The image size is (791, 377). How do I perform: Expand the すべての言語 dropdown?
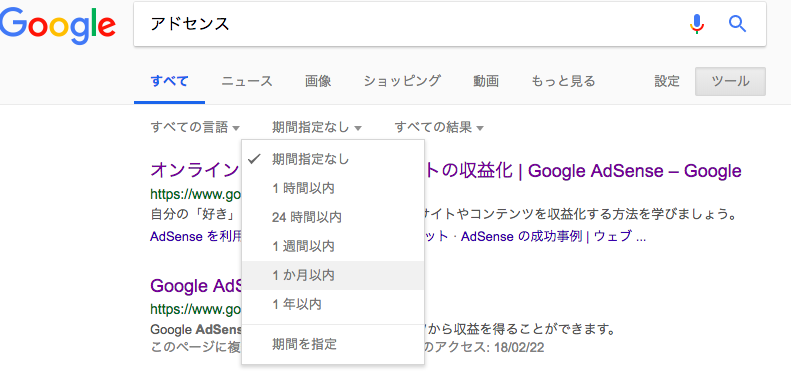[x=195, y=127]
